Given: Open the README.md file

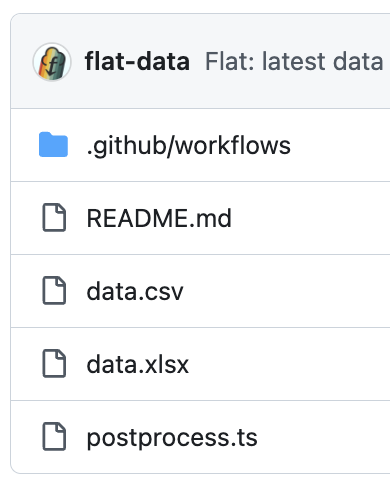Looking at the screenshot, I should pyautogui.click(x=159, y=218).
